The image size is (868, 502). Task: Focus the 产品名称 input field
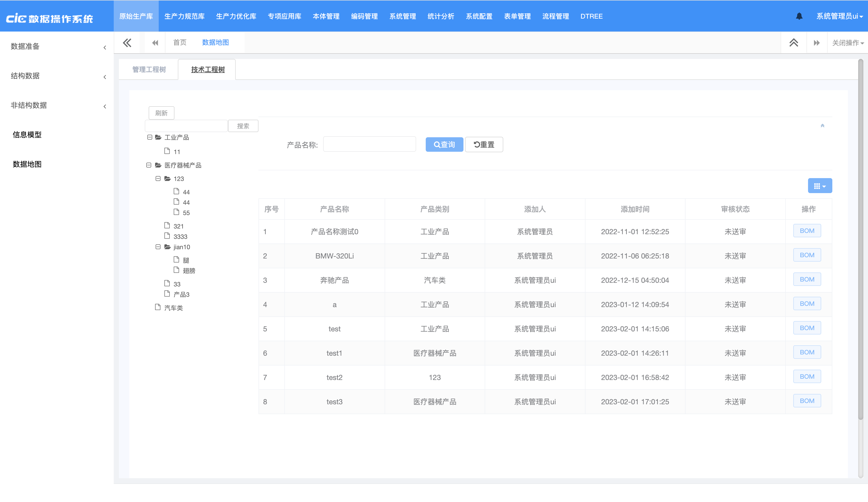pyautogui.click(x=369, y=144)
